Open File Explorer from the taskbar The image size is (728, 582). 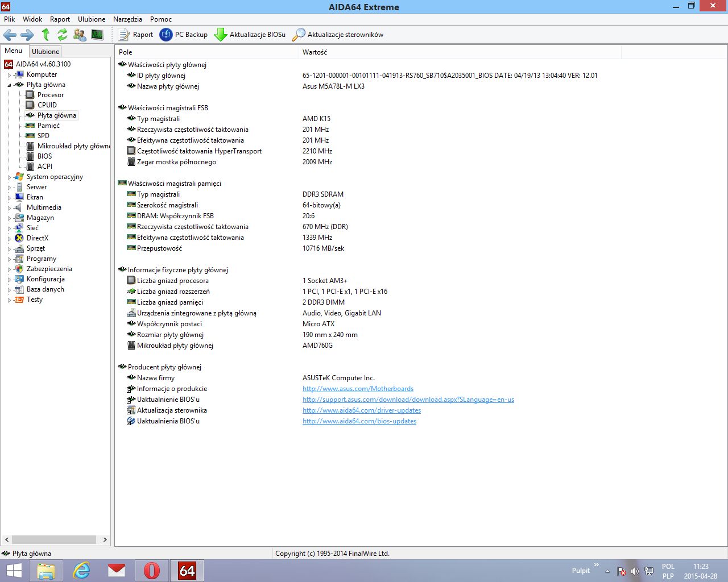(46, 571)
